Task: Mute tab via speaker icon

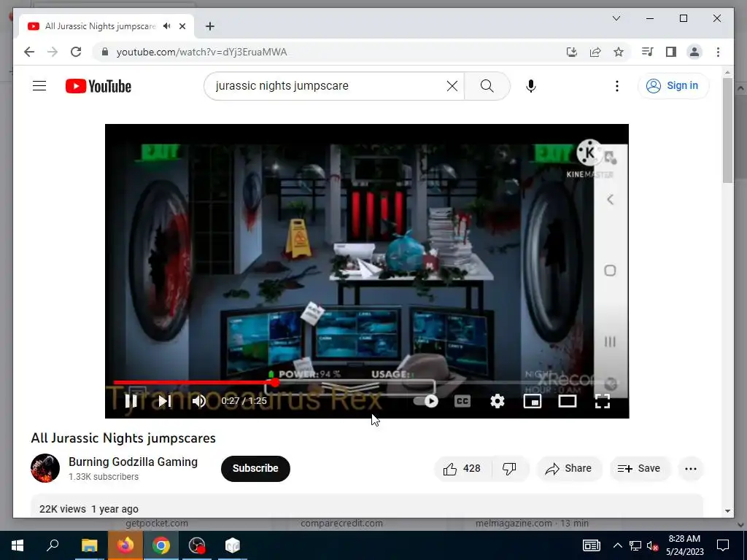Action: point(167,26)
